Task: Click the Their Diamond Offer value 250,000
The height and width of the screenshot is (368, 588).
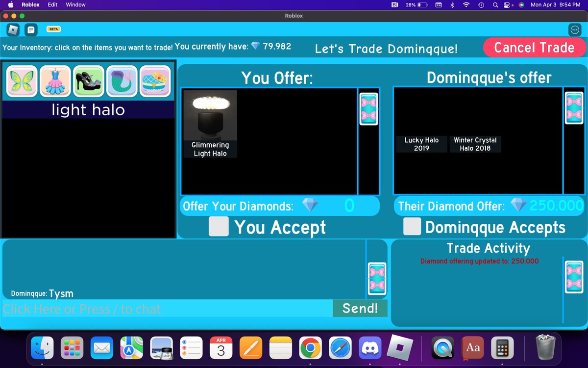Action: tap(557, 206)
